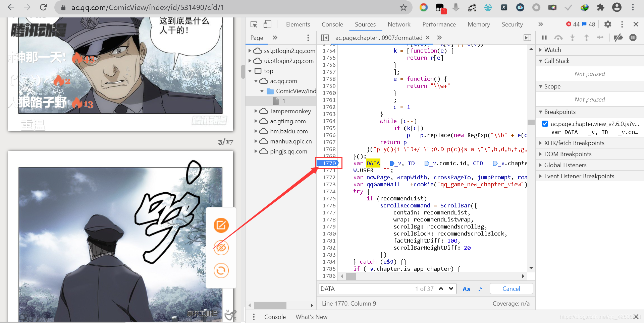Toggle breakpoint on line 1770
644x323 pixels.
point(328,163)
